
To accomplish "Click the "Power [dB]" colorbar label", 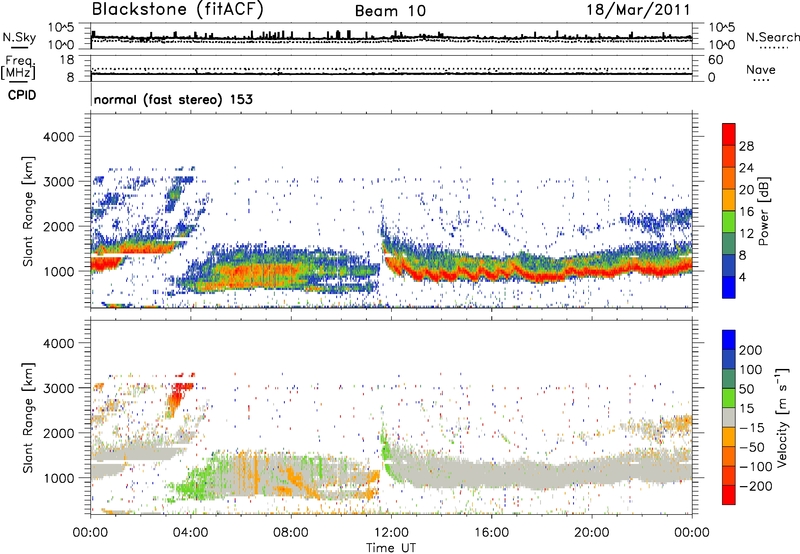I will coord(763,211).
